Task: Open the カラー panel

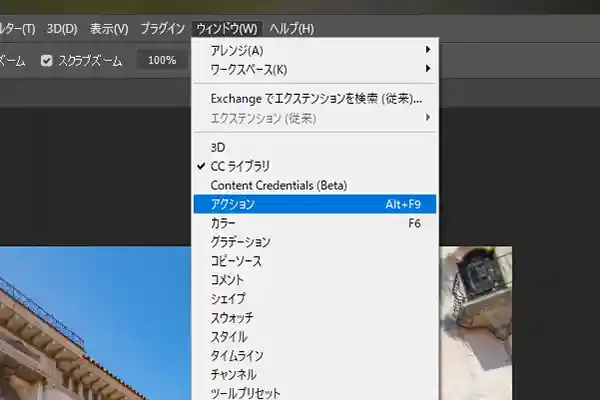Action: tap(315, 223)
